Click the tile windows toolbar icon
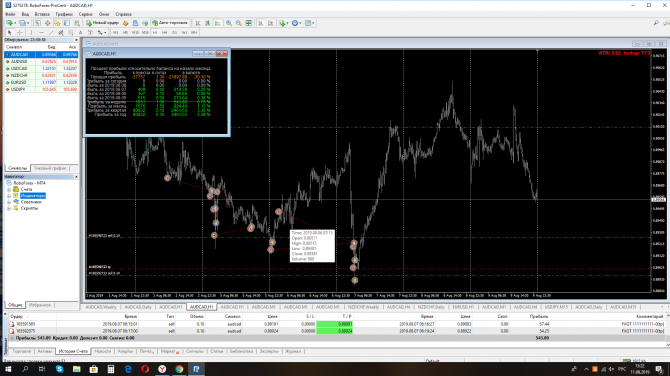This screenshot has width=670, height=376. click(x=248, y=23)
